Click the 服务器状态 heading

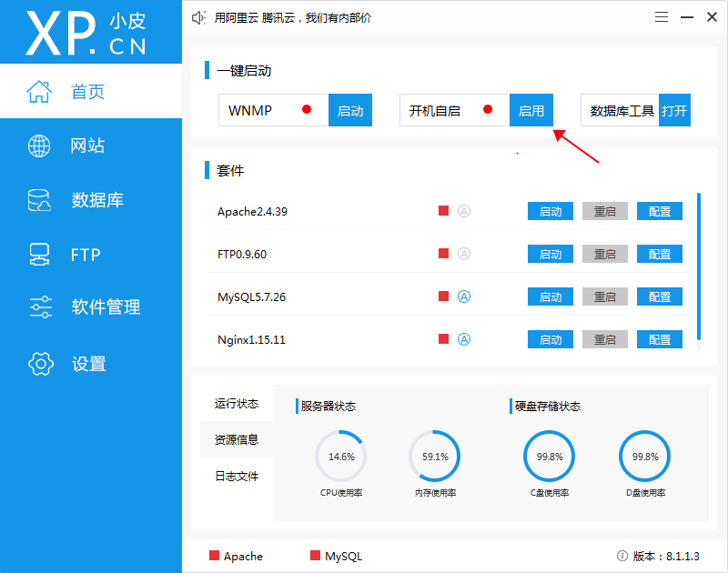pyautogui.click(x=329, y=406)
